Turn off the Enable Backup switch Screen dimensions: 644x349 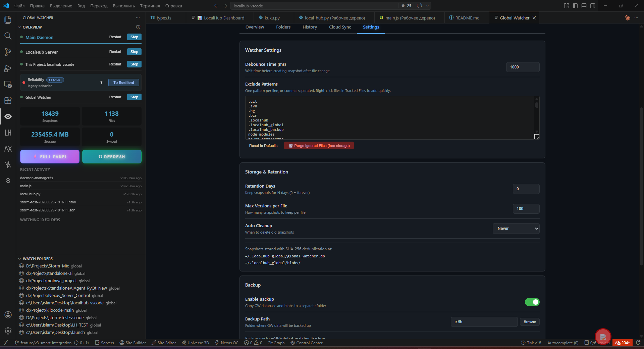click(532, 302)
